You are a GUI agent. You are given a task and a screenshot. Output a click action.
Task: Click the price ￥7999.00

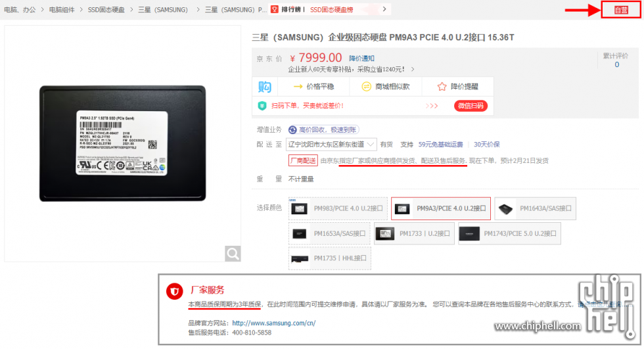coord(316,57)
